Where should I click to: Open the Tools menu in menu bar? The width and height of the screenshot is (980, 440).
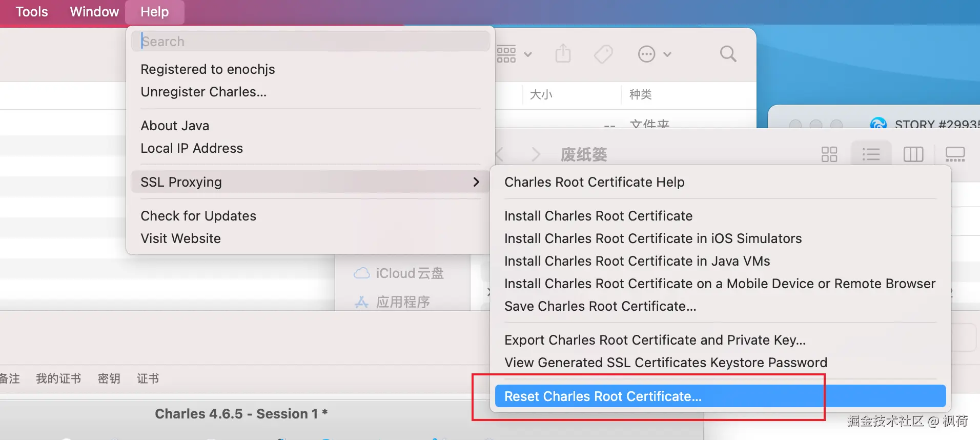click(32, 12)
